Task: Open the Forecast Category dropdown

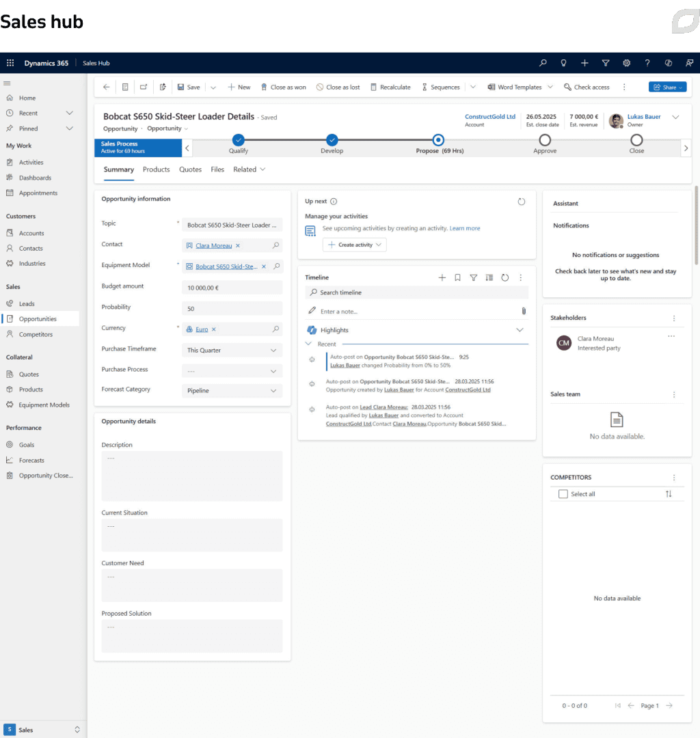Action: 232,391
